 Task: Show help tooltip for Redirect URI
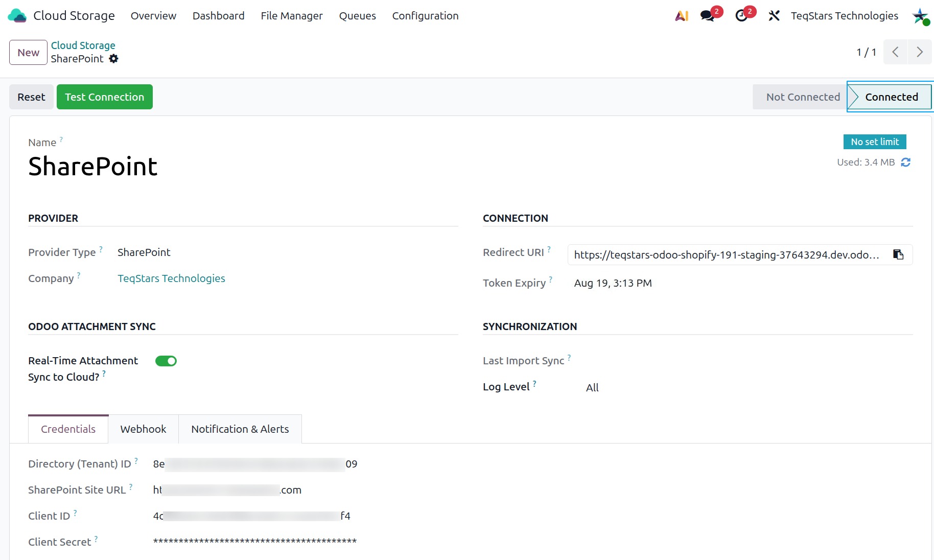coord(549,249)
